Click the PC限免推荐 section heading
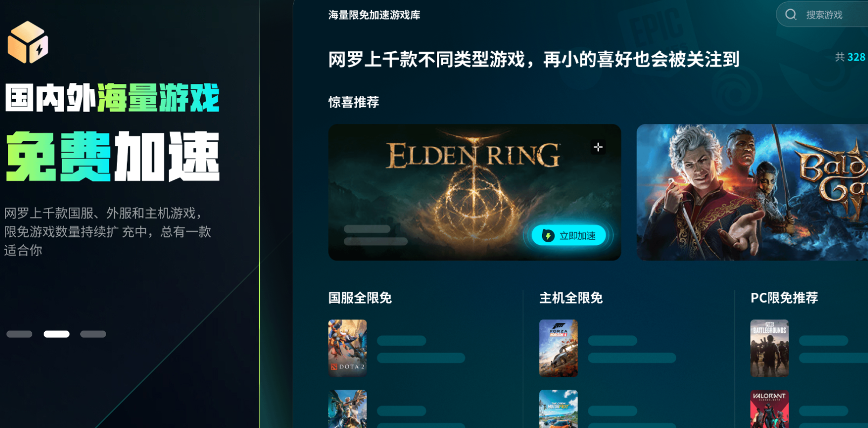The height and width of the screenshot is (428, 868). pyautogui.click(x=784, y=298)
